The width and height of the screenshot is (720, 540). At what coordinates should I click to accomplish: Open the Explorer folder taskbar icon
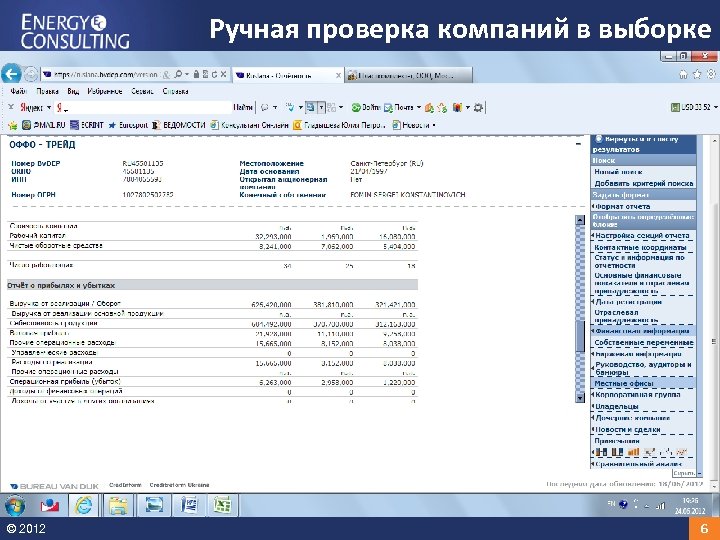coord(118,506)
